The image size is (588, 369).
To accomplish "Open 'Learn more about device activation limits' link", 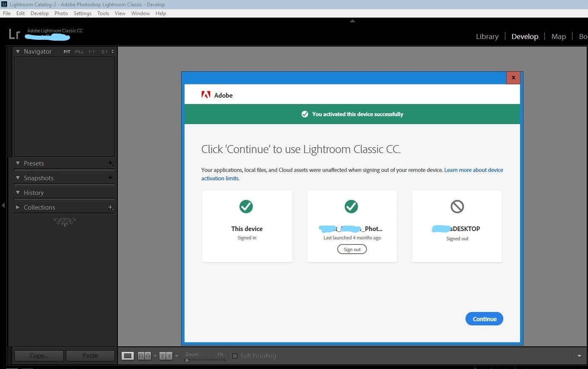I will 474,170.
